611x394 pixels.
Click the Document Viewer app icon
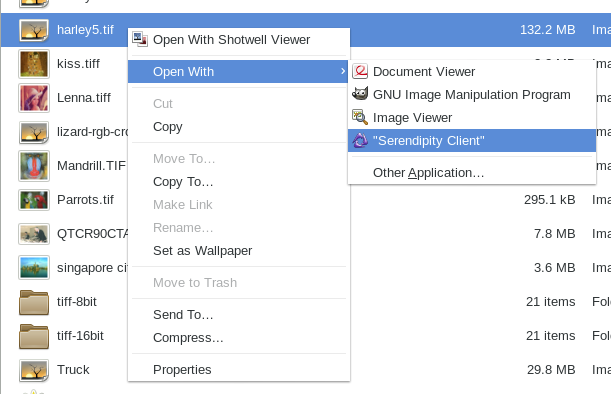(x=360, y=71)
